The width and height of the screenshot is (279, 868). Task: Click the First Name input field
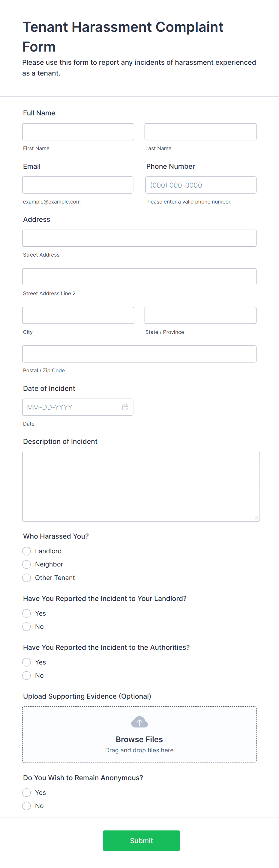[78, 131]
